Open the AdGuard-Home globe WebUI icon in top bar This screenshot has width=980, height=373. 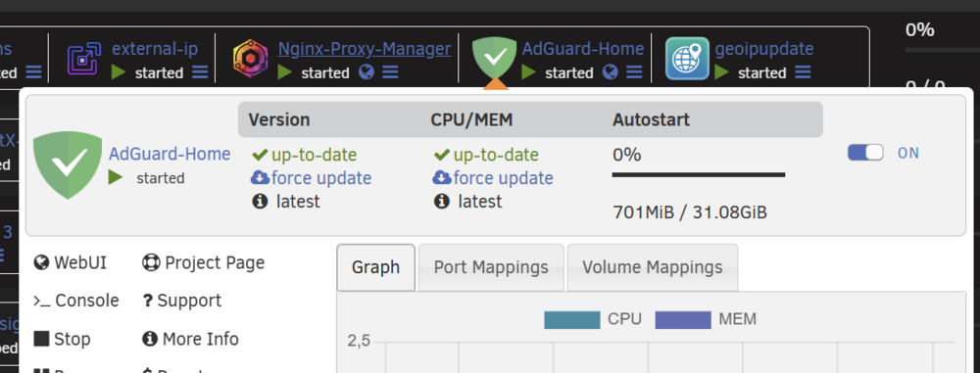[610, 72]
